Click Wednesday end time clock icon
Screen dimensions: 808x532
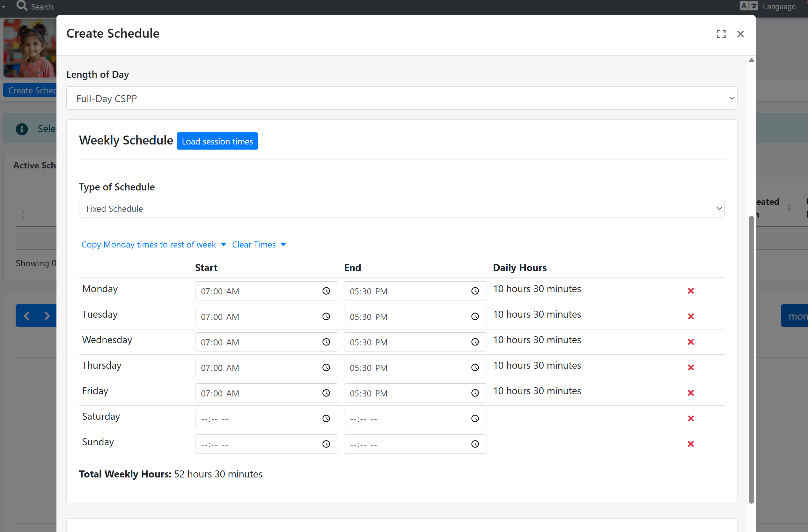pos(474,342)
